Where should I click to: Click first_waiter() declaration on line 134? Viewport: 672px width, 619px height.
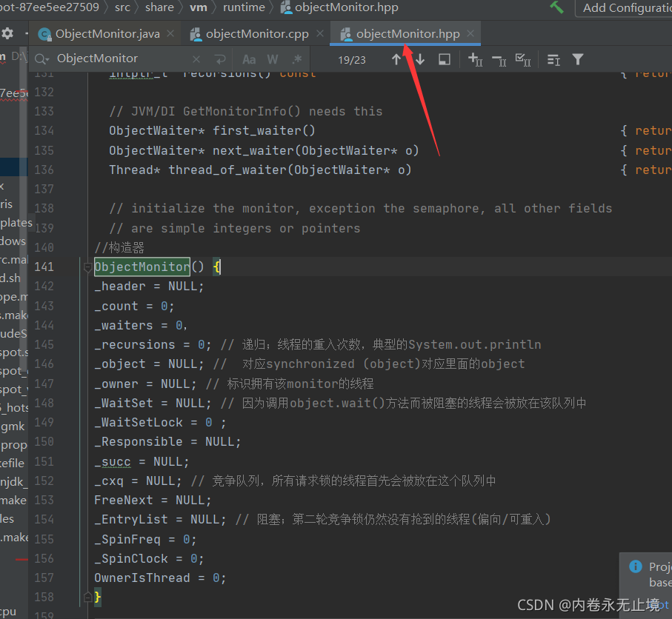212,130
